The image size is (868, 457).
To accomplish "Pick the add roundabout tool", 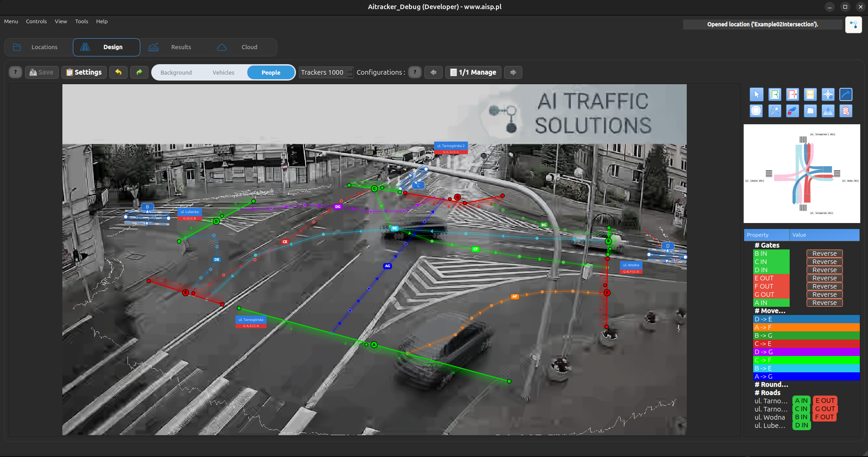I will [x=828, y=95].
